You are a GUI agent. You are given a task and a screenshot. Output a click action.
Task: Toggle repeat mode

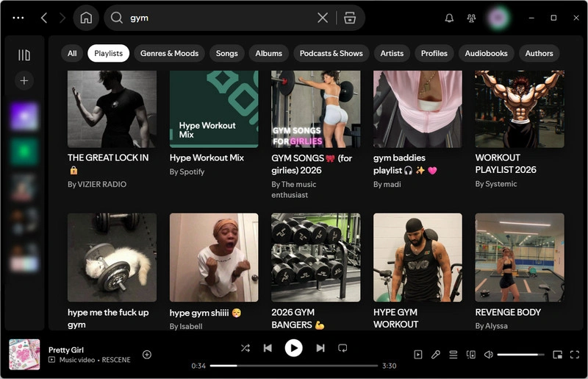(343, 348)
